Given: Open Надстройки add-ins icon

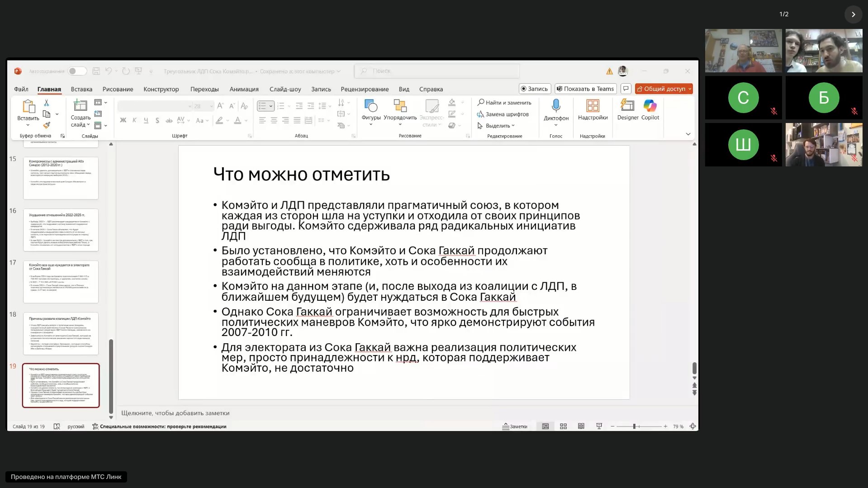Looking at the screenshot, I should point(593,106).
